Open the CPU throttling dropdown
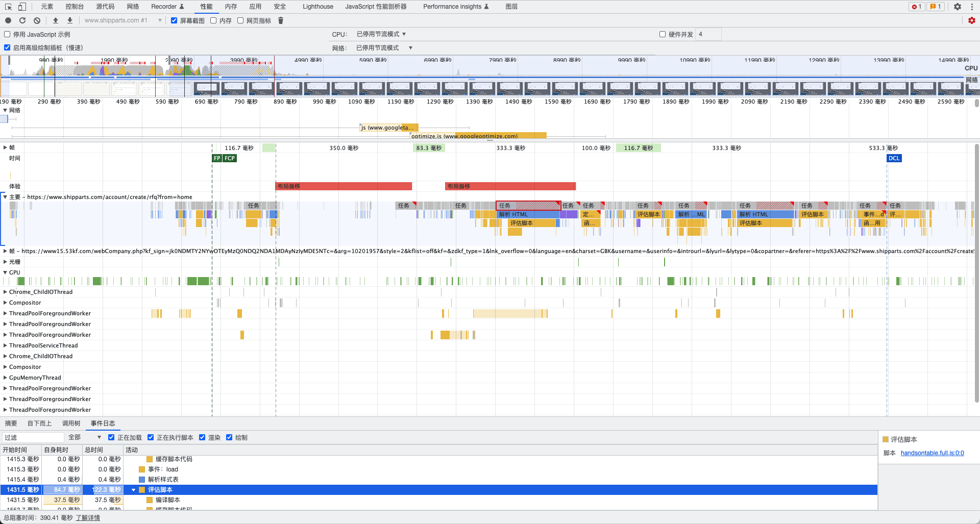 [x=381, y=34]
